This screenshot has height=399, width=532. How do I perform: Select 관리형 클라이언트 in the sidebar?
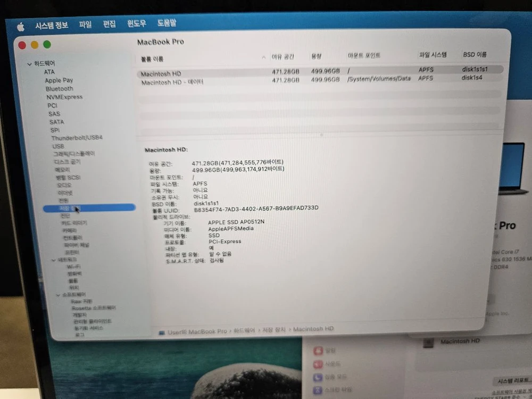click(x=93, y=321)
